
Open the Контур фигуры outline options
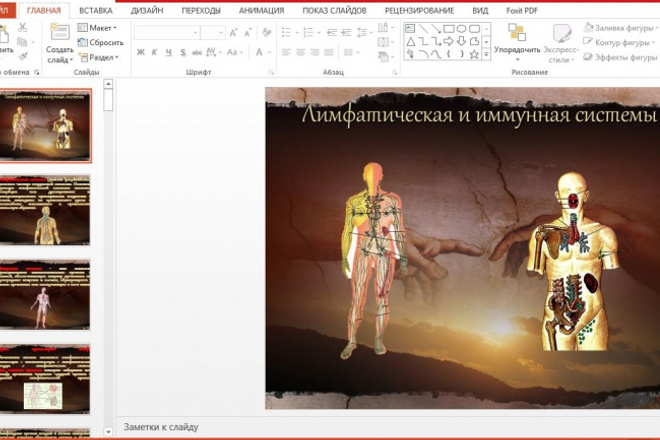pyautogui.click(x=619, y=42)
